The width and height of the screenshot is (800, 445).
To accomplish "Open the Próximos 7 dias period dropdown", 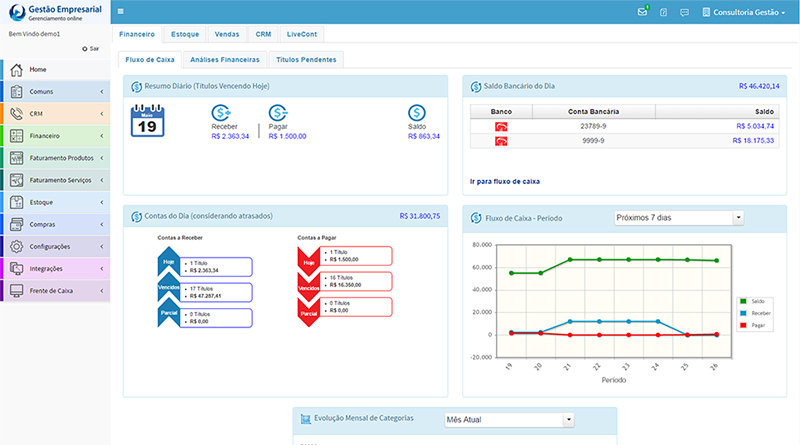I will pos(678,217).
